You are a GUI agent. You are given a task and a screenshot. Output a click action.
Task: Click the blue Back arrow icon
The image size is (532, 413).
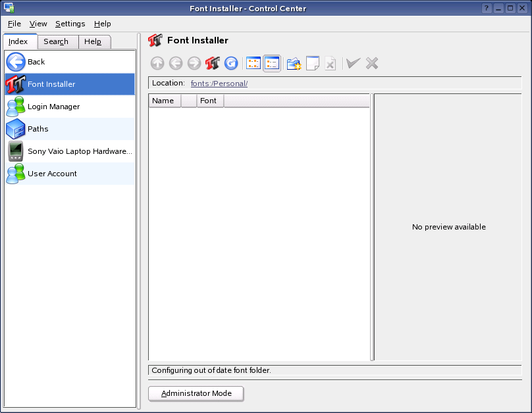pos(16,62)
